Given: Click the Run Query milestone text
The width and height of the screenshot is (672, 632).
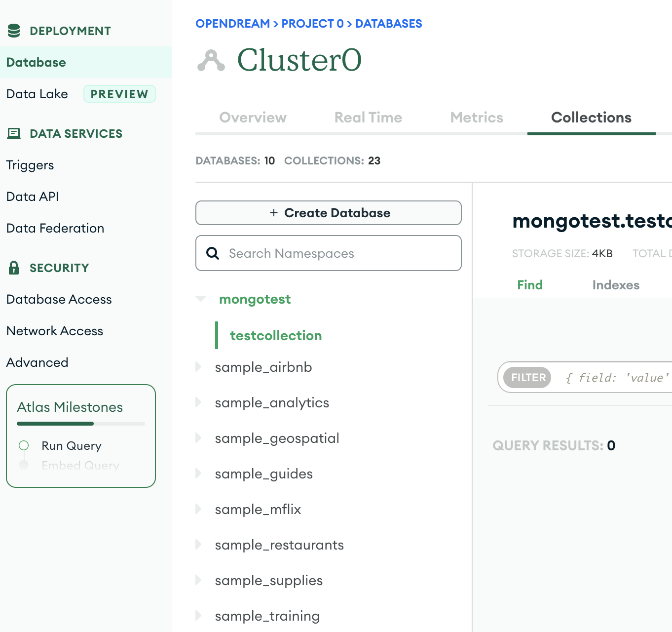Looking at the screenshot, I should 72,446.
